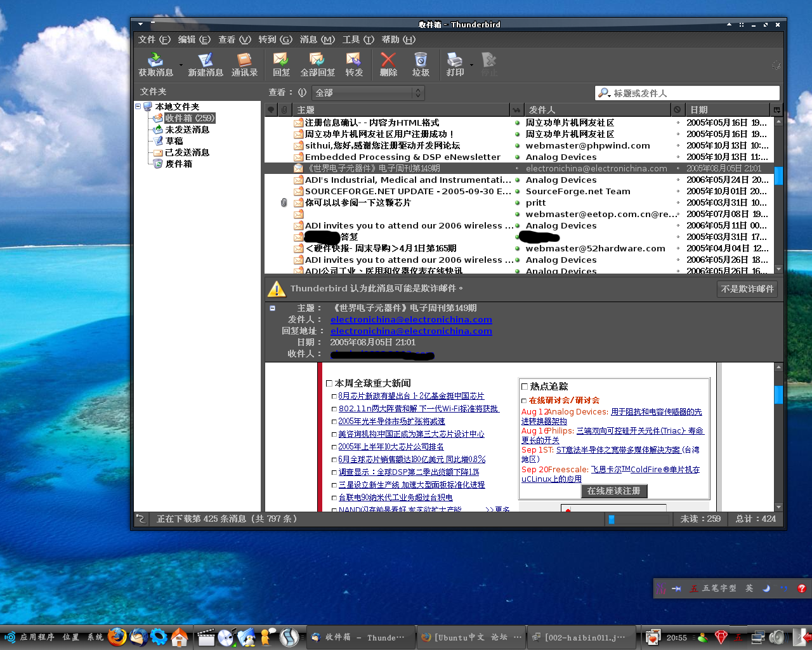This screenshot has height=650, width=812.
Task: Switch to the [Ubuntu中文 论坛 taskbar window
Action: (x=471, y=637)
